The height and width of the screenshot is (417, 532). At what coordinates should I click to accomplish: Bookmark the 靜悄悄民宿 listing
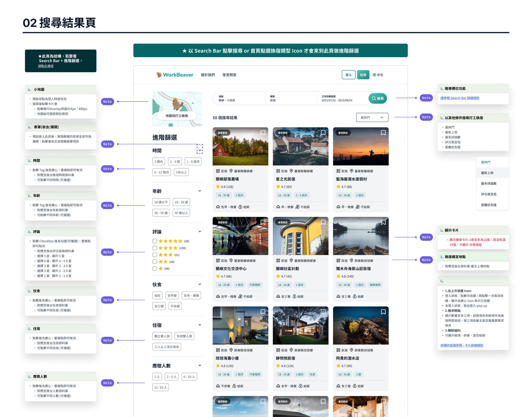coord(323,312)
